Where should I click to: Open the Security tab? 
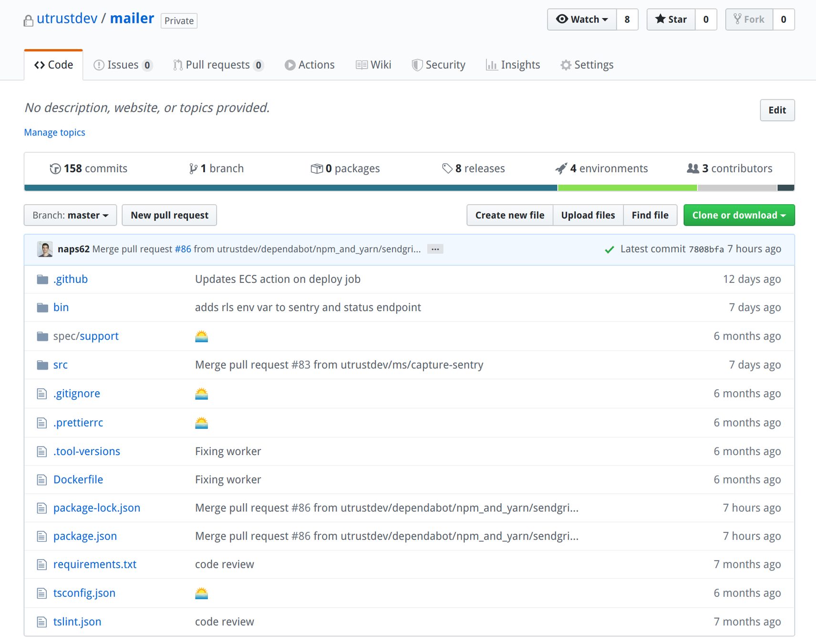pos(438,65)
